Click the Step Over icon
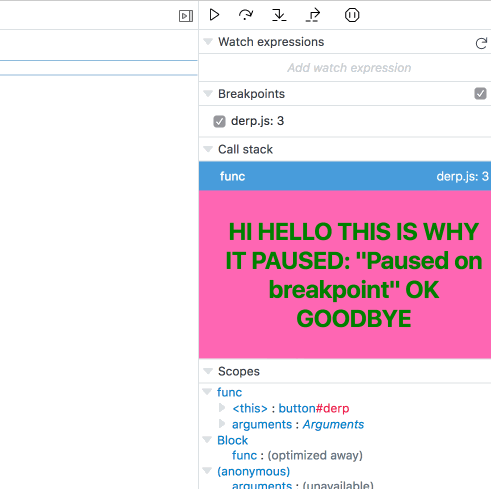The width and height of the screenshot is (491, 489). pyautogui.click(x=246, y=15)
